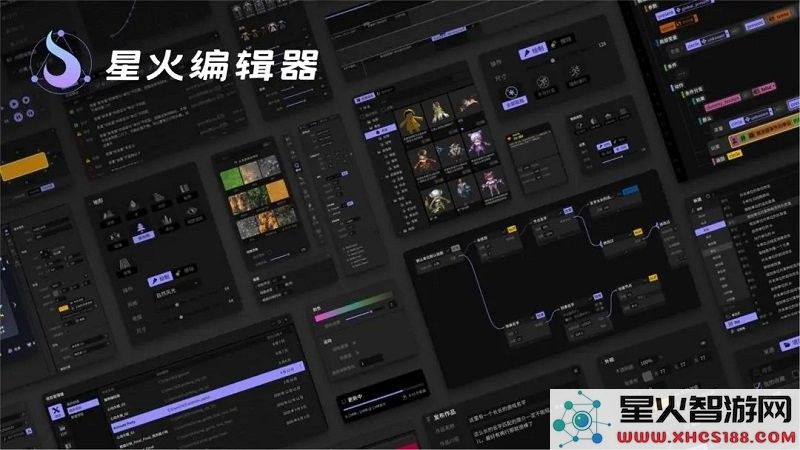Click the eye-shaped icon in terrain panel

pyautogui.click(x=192, y=212)
